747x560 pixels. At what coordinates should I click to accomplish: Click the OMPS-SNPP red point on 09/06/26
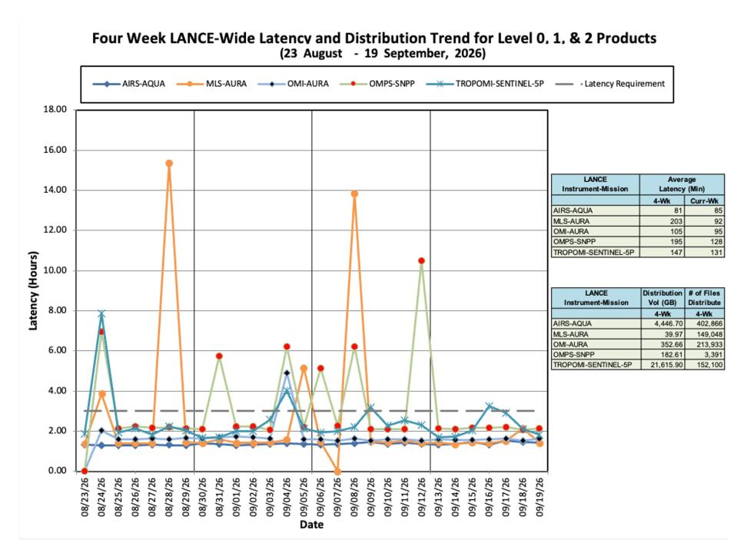click(320, 368)
